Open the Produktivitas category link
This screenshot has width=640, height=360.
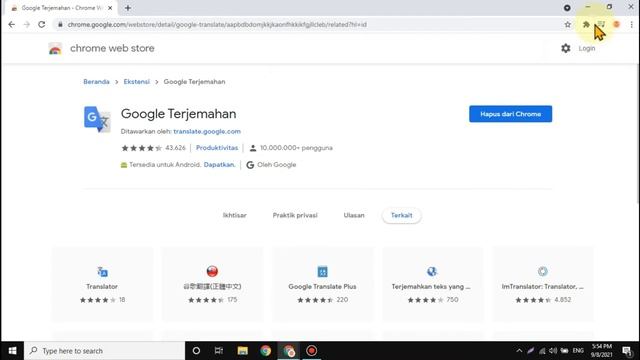[217, 148]
